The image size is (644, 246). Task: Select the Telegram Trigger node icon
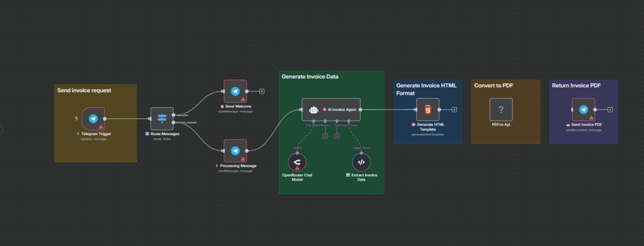pos(93,119)
